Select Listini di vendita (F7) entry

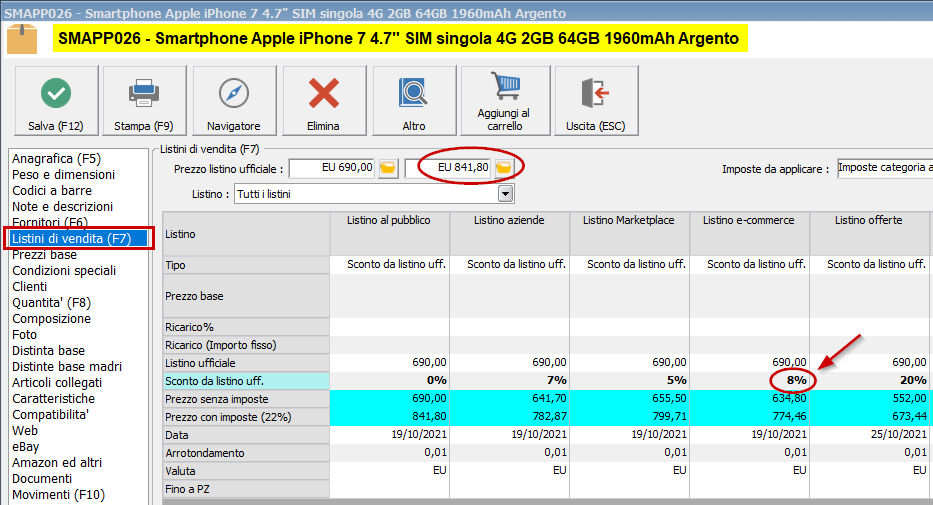pos(79,239)
